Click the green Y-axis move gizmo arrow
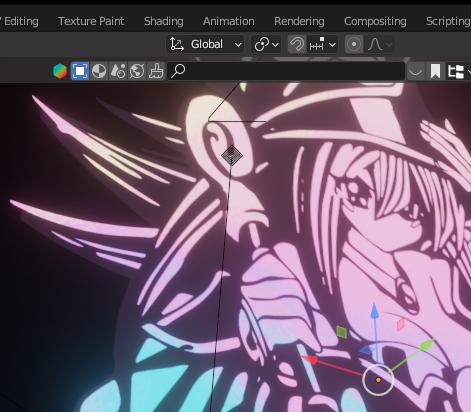 pyautogui.click(x=427, y=345)
